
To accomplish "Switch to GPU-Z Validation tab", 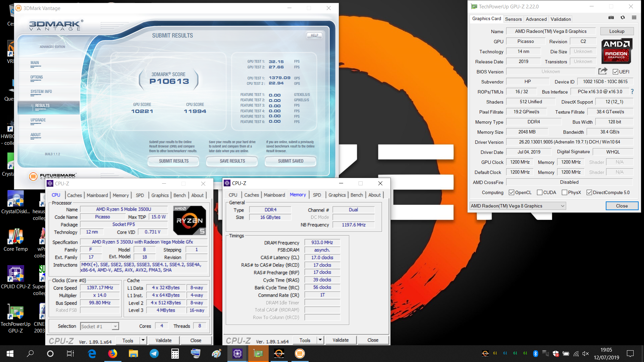I will pyautogui.click(x=560, y=19).
